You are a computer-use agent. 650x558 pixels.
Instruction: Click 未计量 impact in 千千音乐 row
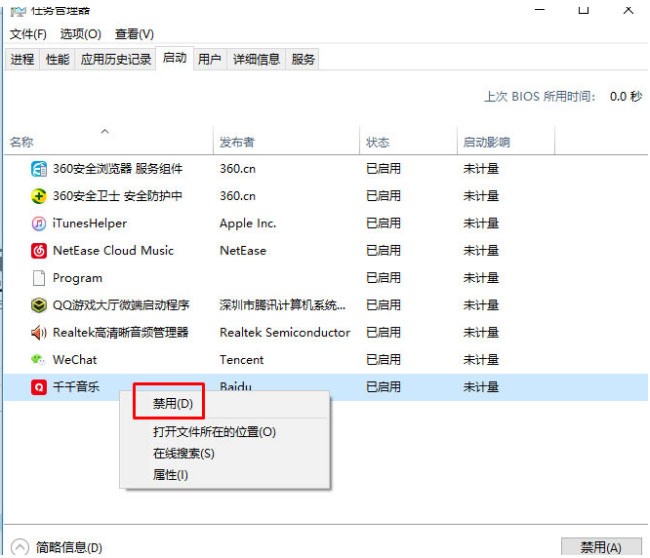[481, 387]
